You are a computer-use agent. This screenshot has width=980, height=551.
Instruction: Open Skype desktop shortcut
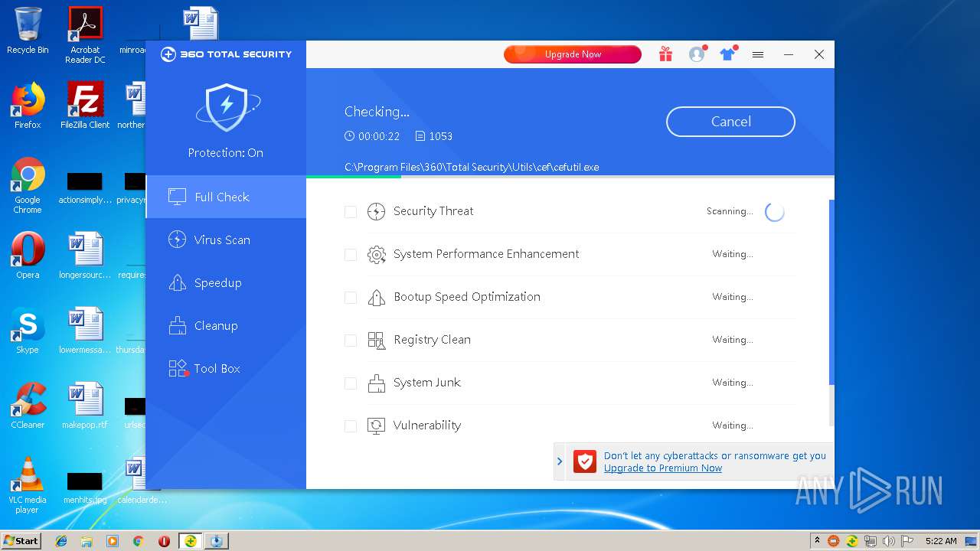click(x=28, y=331)
